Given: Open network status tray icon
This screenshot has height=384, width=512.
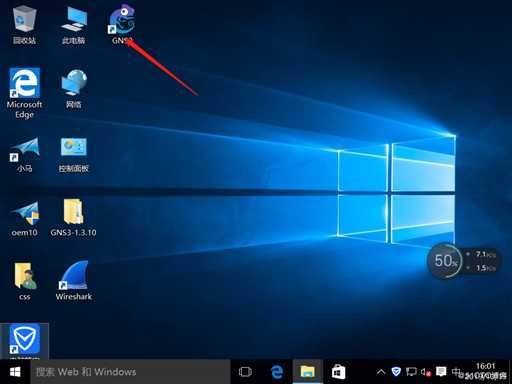Looking at the screenshot, I should [x=411, y=371].
